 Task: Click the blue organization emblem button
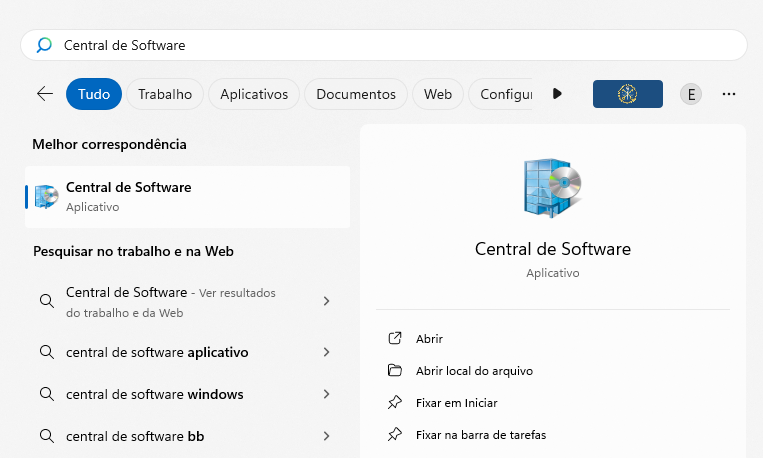click(628, 94)
